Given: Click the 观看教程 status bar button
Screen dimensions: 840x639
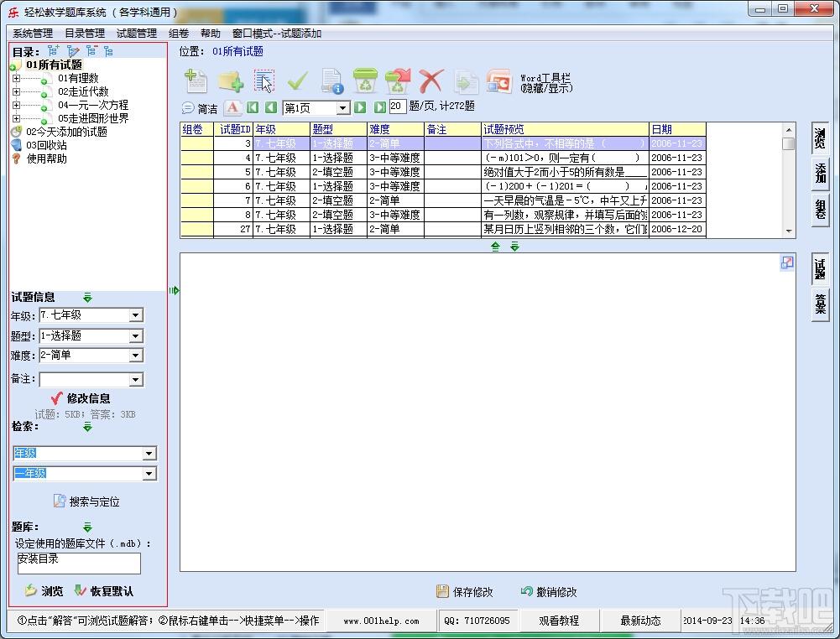Looking at the screenshot, I should tap(559, 621).
